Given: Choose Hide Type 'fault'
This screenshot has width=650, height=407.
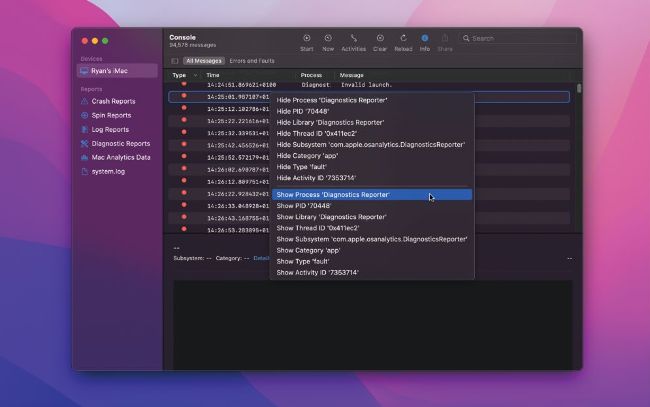Looking at the screenshot, I should click(372, 167).
